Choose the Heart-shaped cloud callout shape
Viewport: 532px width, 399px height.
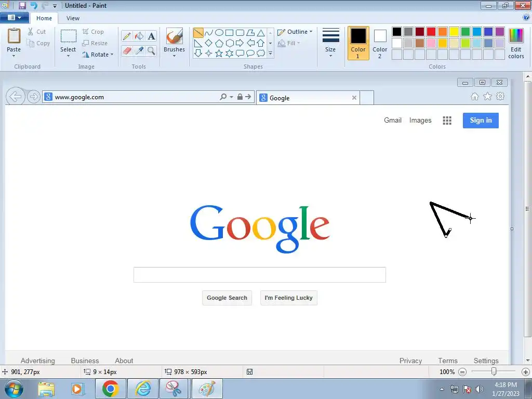pyautogui.click(x=261, y=54)
